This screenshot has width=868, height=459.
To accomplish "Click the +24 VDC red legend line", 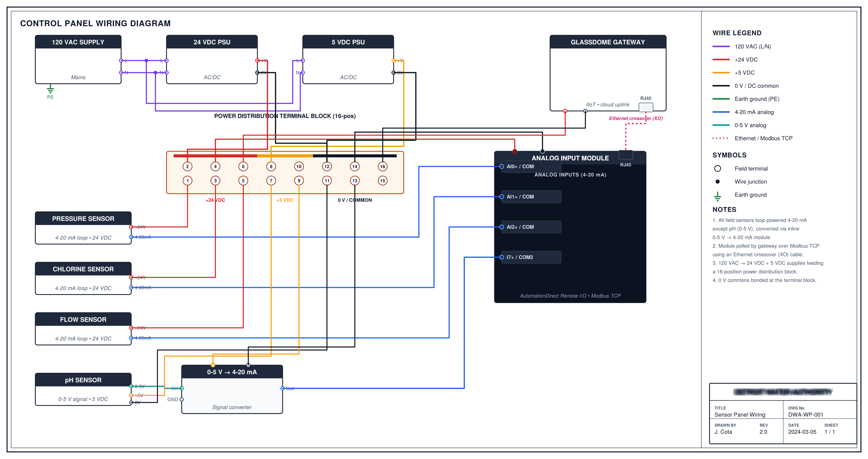I will (x=721, y=60).
